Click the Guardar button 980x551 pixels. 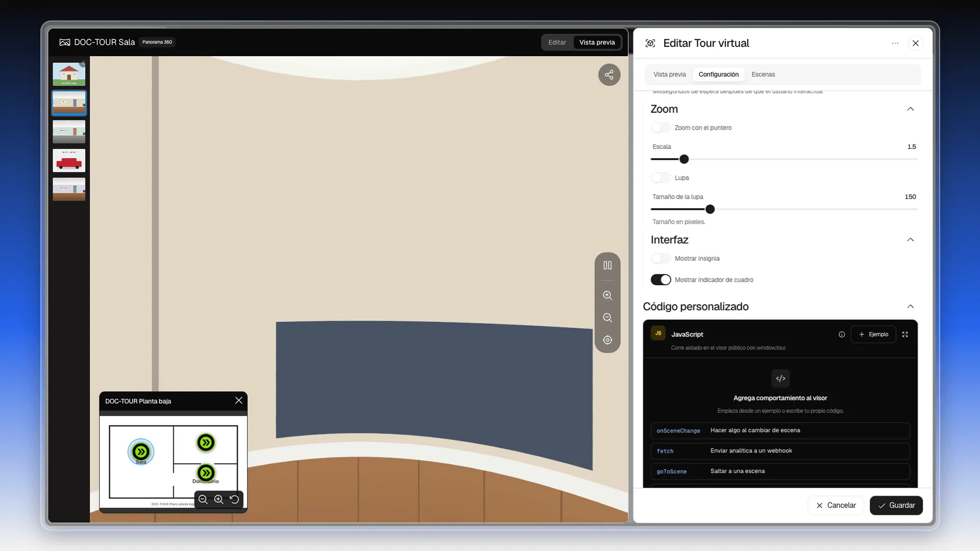(x=896, y=506)
